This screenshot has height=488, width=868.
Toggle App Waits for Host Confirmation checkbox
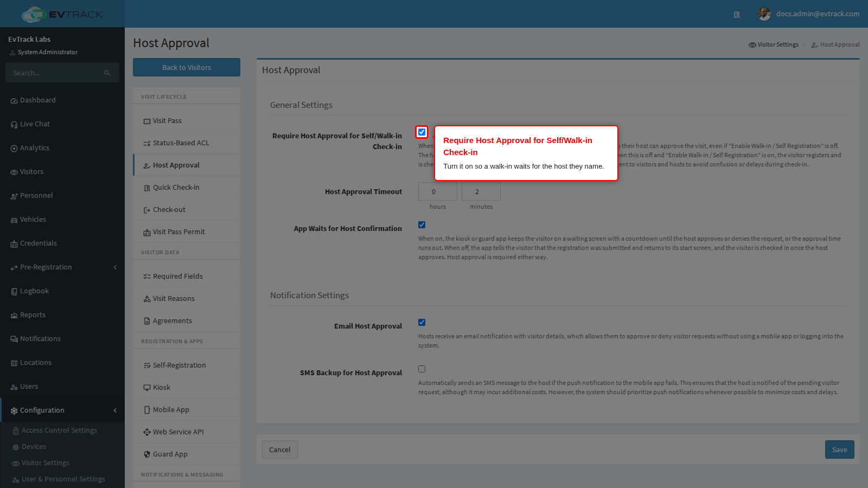[x=422, y=224]
